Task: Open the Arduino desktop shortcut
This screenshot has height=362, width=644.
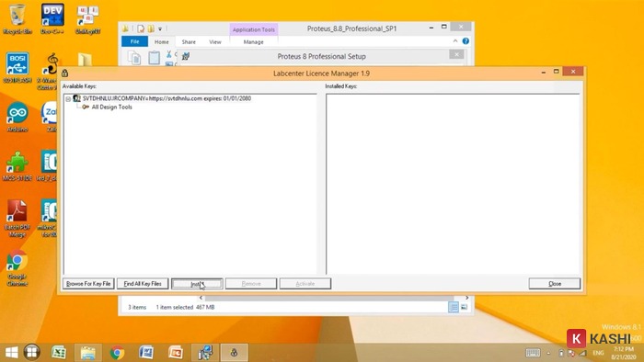Action: pos(17,118)
